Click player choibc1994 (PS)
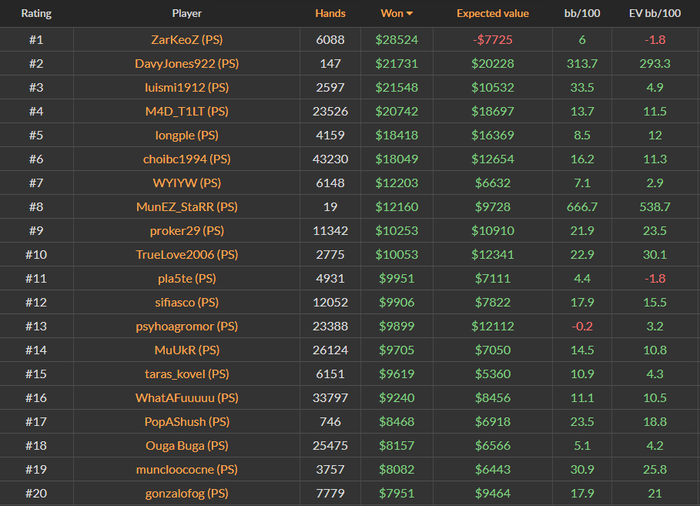The width and height of the screenshot is (700, 506). click(x=186, y=159)
